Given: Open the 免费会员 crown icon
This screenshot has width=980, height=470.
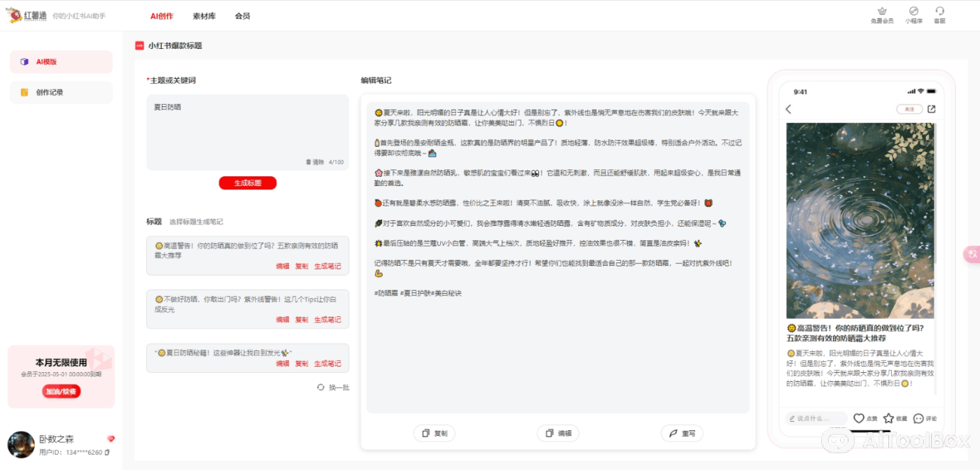Looking at the screenshot, I should point(882,13).
